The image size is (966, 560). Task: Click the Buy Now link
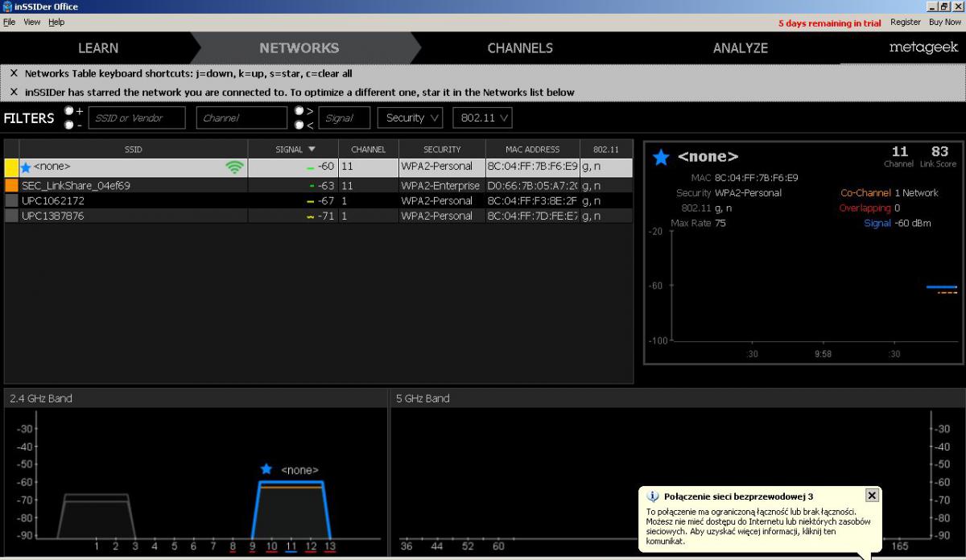(x=945, y=23)
